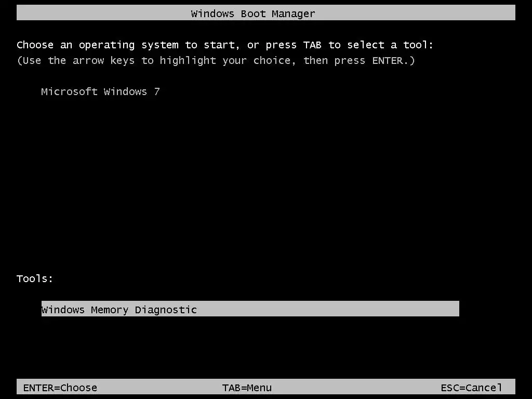The width and height of the screenshot is (532, 399).
Task: Click the word "highlight" in the hint text
Action: (188, 61)
